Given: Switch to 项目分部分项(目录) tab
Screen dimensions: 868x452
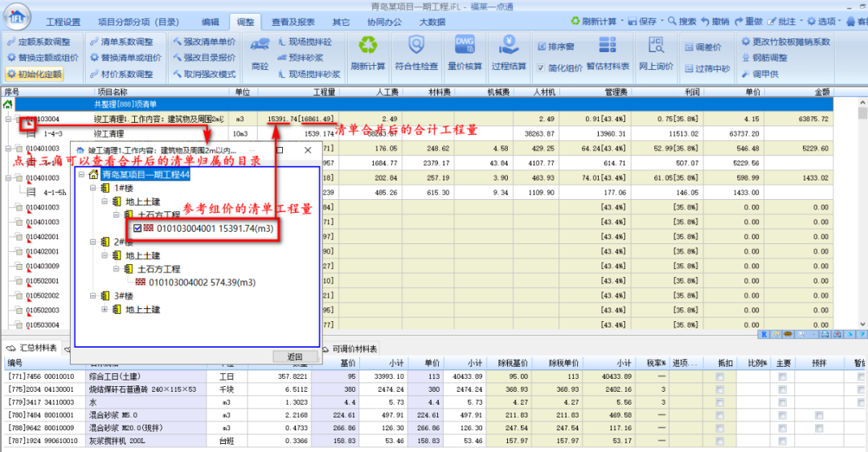Looking at the screenshot, I should coord(138,22).
